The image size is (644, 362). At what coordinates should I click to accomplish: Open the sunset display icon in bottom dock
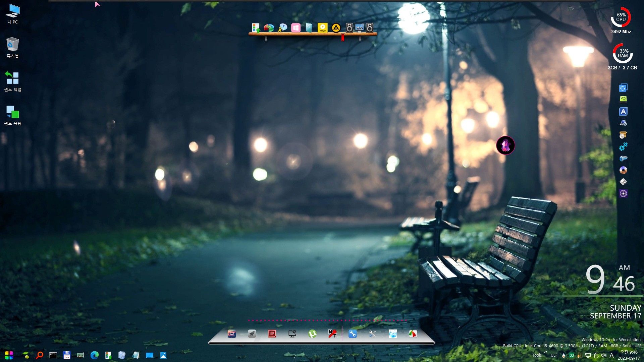pyautogui.click(x=232, y=334)
